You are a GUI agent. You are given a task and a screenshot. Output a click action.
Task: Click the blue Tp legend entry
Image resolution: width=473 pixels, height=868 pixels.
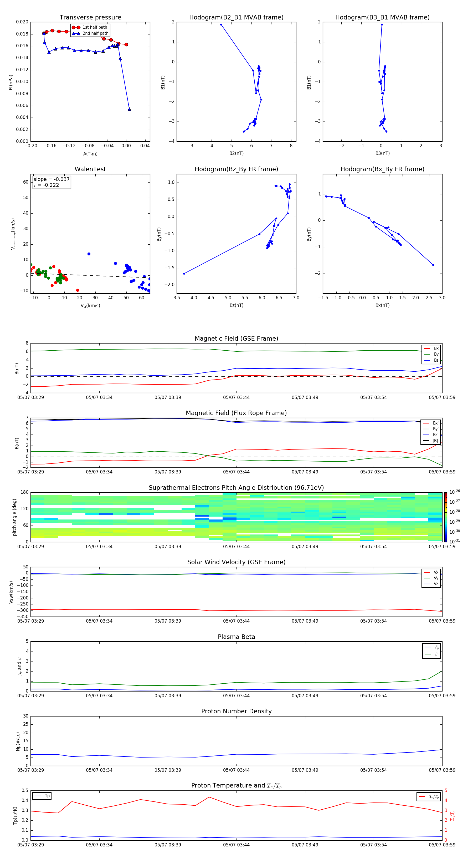(42, 796)
